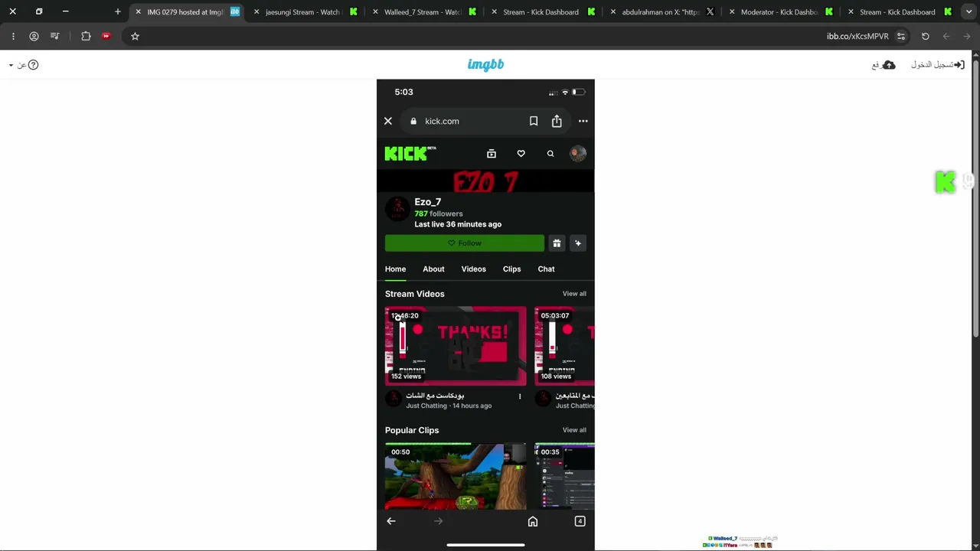Close the IMG 0279 ImgBB tab
The image size is (980, 551).
click(138, 11)
